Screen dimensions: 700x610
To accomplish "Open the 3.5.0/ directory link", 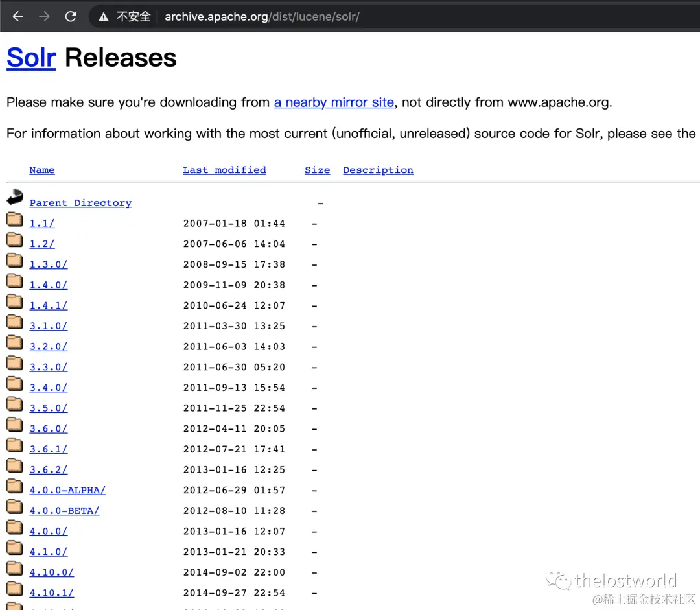I will click(x=48, y=408).
